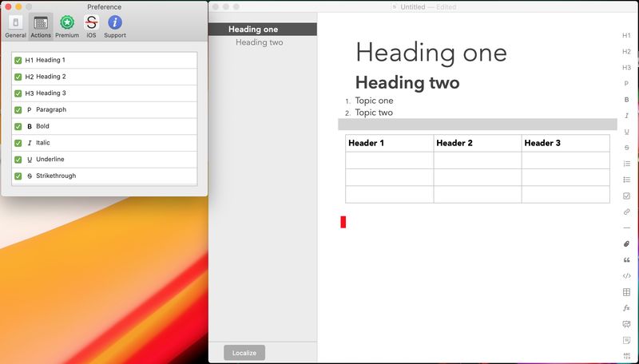
Task: Uncheck the Paragraph action checkbox
Action: (x=18, y=110)
